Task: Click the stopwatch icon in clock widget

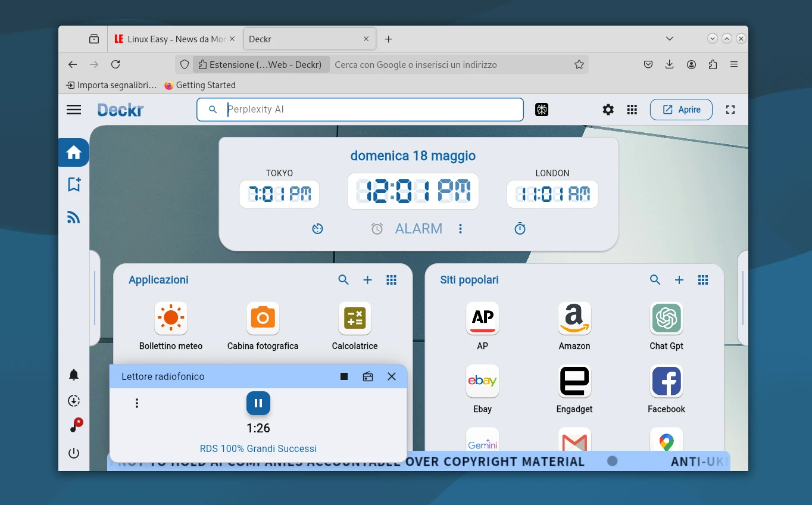Action: tap(520, 229)
